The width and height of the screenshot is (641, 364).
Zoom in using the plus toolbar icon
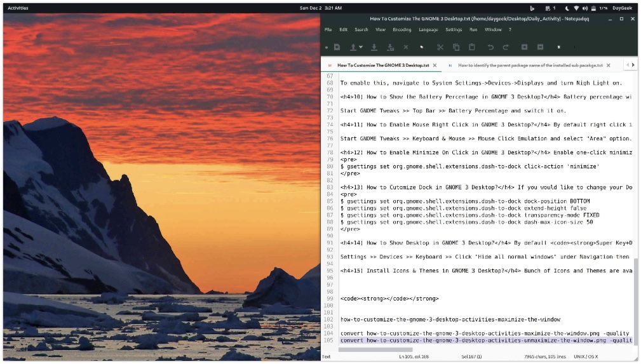coord(524,47)
